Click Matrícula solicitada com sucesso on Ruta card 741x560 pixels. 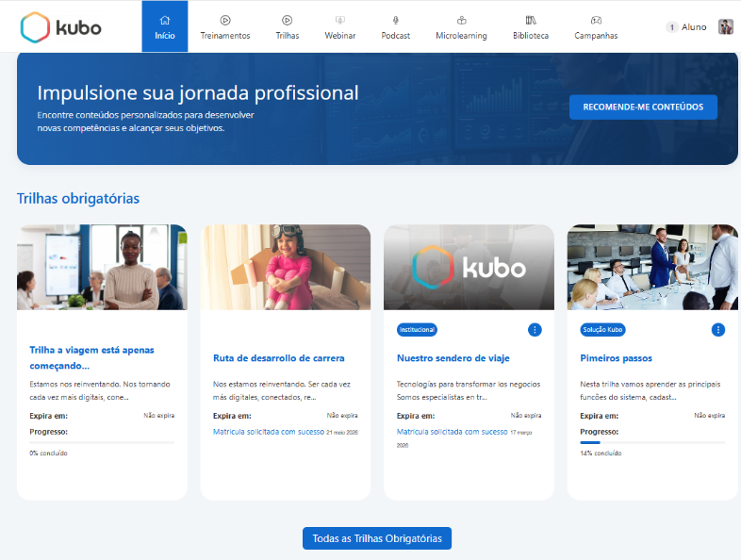269,432
